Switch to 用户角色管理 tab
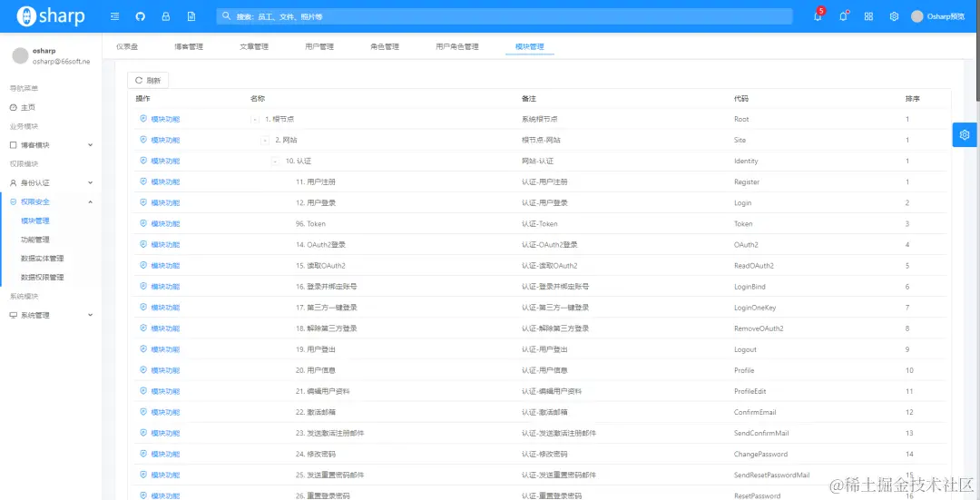Viewport: 980px width, 500px height. pos(456,46)
